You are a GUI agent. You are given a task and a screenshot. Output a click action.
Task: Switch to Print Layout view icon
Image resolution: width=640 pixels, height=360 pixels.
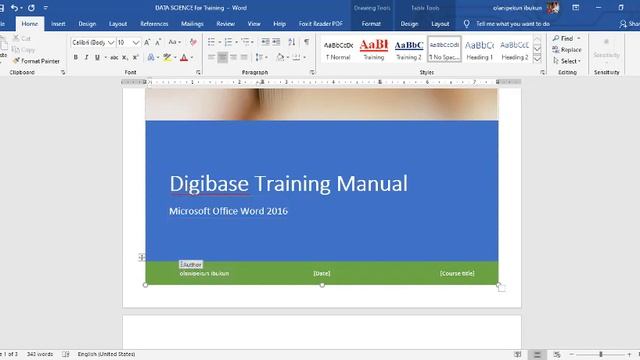pos(537,354)
